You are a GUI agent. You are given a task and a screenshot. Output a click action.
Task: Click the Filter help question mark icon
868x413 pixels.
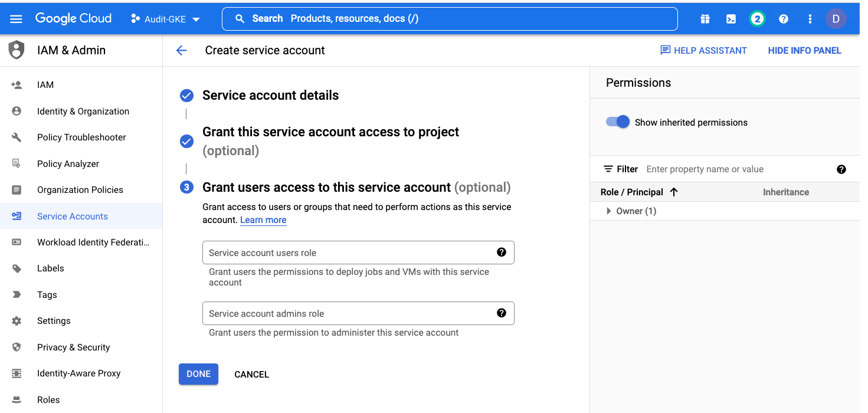[x=841, y=169]
